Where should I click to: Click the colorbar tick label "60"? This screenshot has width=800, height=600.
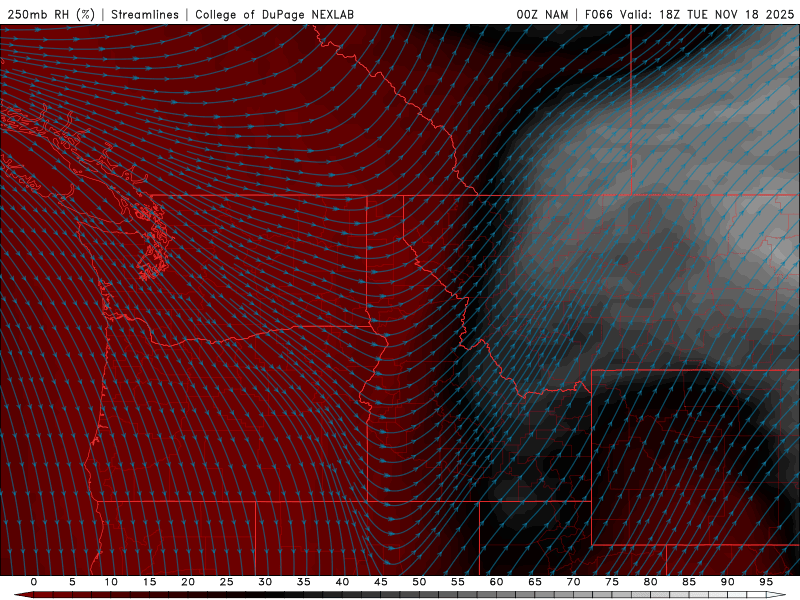pyautogui.click(x=496, y=582)
